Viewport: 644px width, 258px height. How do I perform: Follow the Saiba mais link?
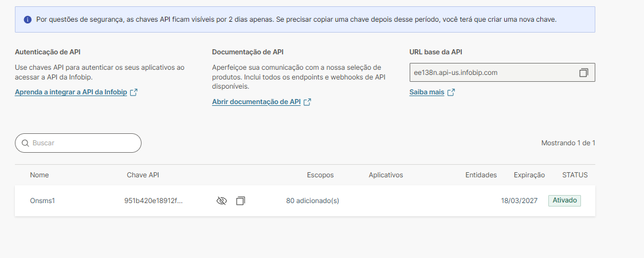pyautogui.click(x=427, y=93)
